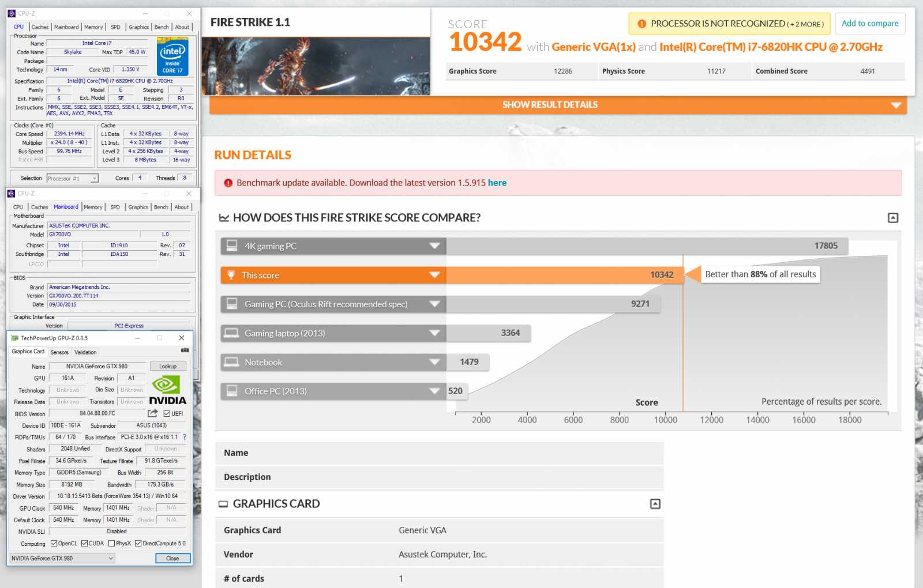923x588 pixels.
Task: Click the Add to compare button
Action: pos(870,24)
